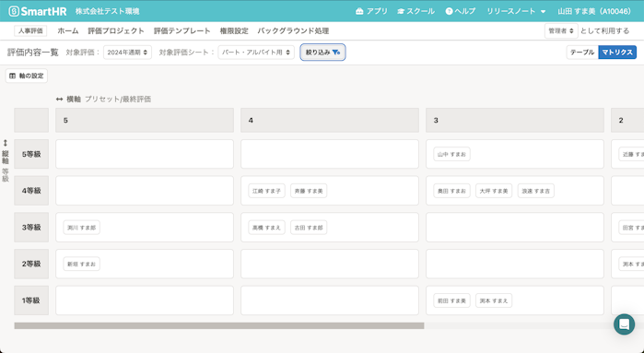This screenshot has width=644, height=353.
Task: Click the 山中 すまお employee chip
Action: coord(451,154)
